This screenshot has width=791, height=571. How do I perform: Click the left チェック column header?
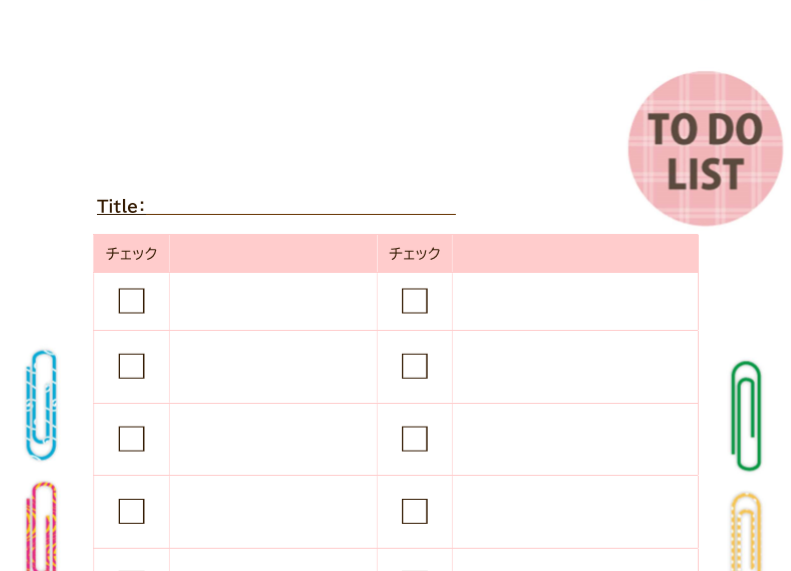[x=131, y=254]
